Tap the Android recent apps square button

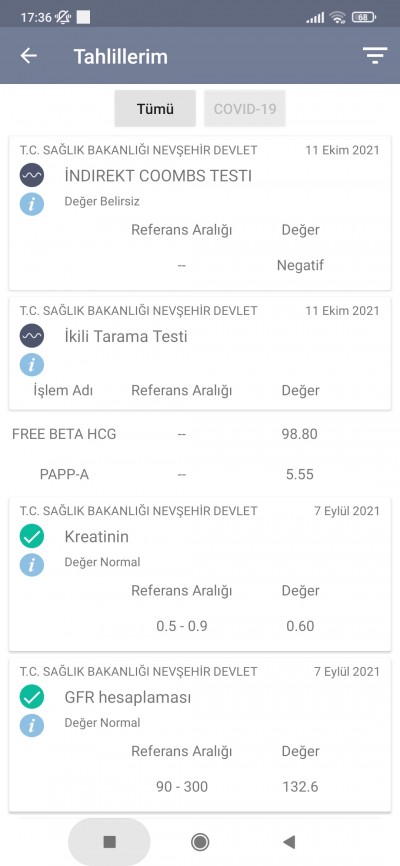pyautogui.click(x=109, y=842)
